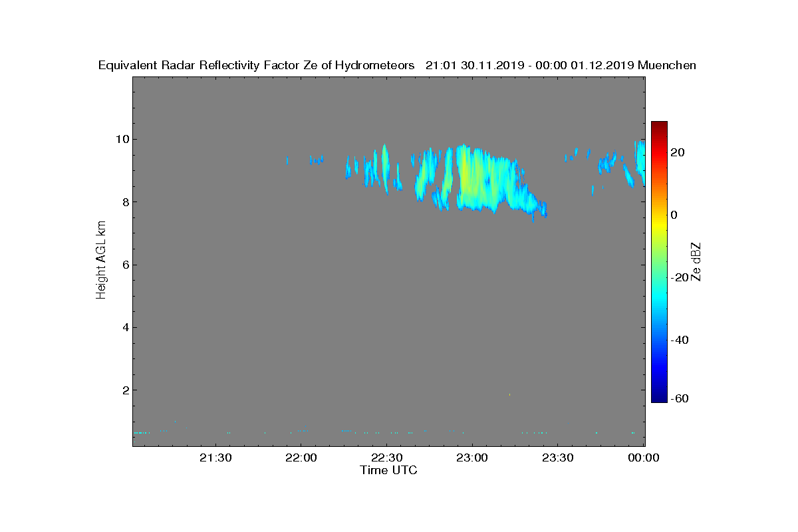Click the colorbar value 20 label
The height and width of the screenshot is (532, 798).
pyautogui.click(x=678, y=152)
